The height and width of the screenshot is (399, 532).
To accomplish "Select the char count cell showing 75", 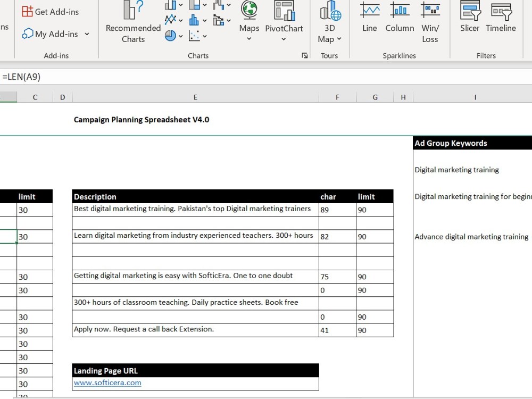I will click(338, 277).
